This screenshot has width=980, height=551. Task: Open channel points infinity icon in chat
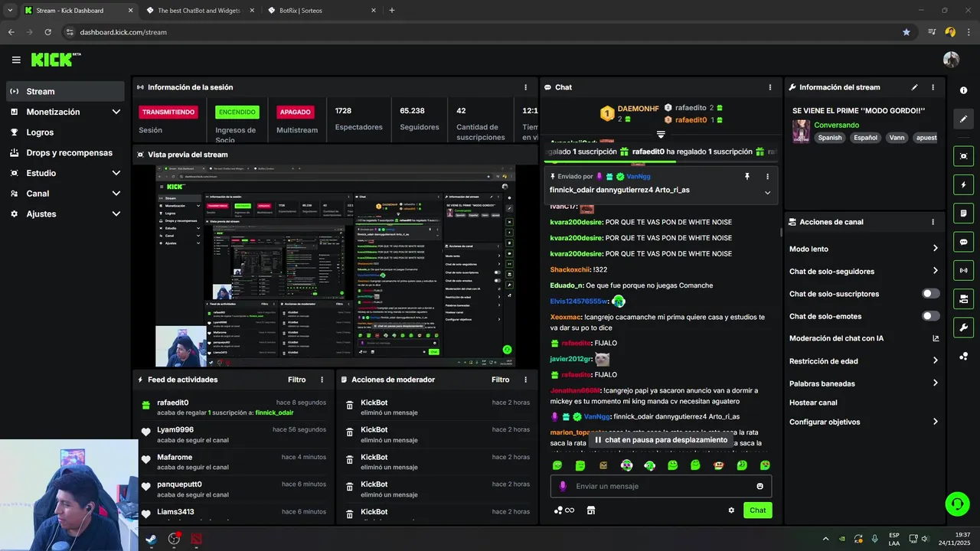pyautogui.click(x=564, y=510)
